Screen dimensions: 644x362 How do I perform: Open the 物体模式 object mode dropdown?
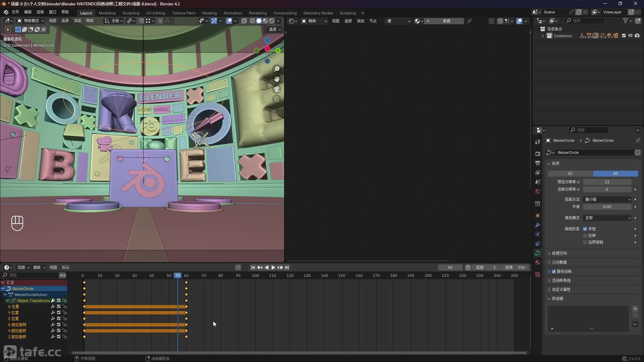[x=31, y=21]
